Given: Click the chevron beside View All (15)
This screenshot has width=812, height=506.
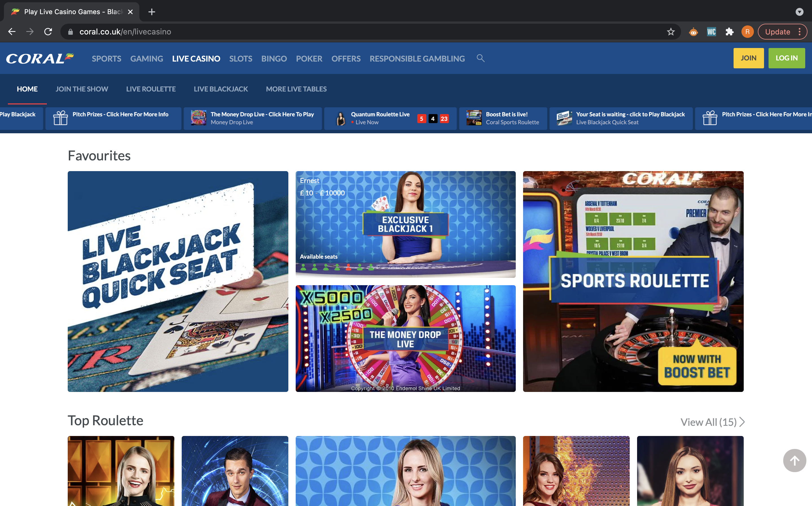Looking at the screenshot, I should pyautogui.click(x=742, y=422).
